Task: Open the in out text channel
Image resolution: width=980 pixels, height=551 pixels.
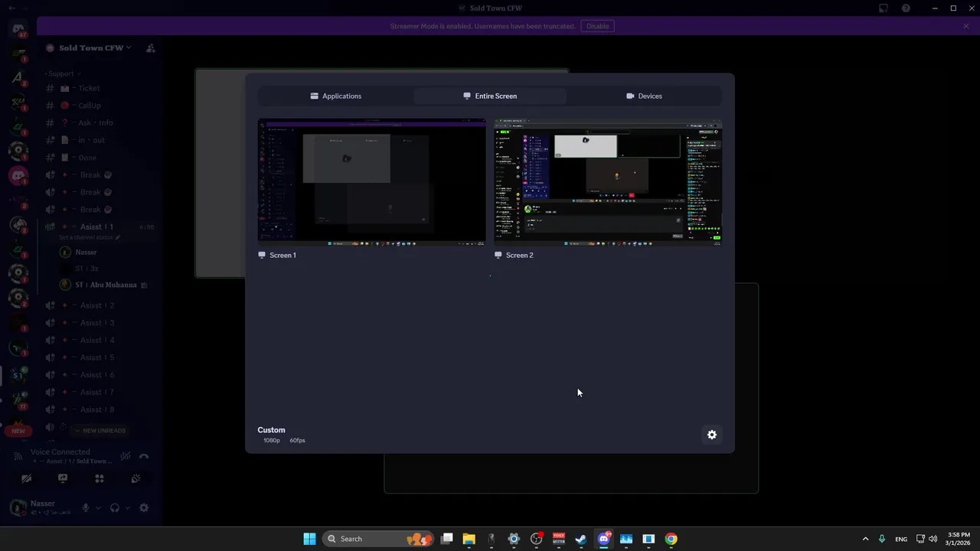Action: (x=100, y=140)
